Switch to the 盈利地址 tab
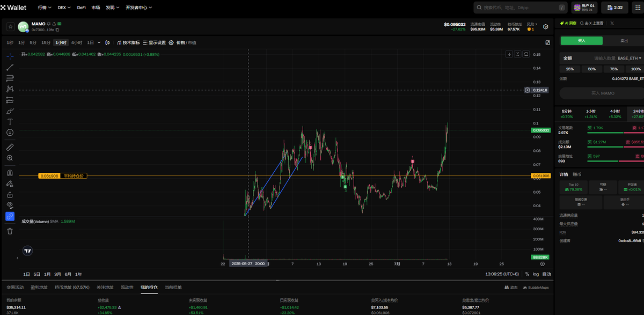 click(39, 288)
